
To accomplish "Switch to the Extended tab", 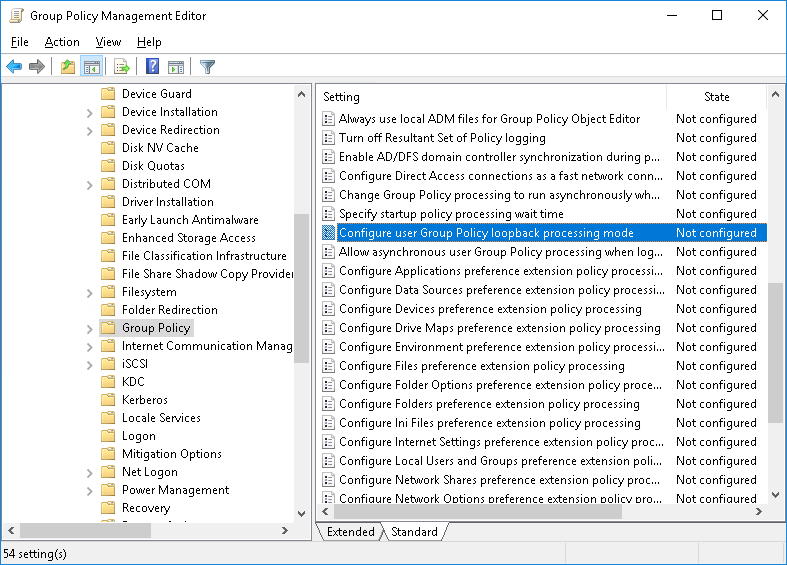I will click(350, 532).
